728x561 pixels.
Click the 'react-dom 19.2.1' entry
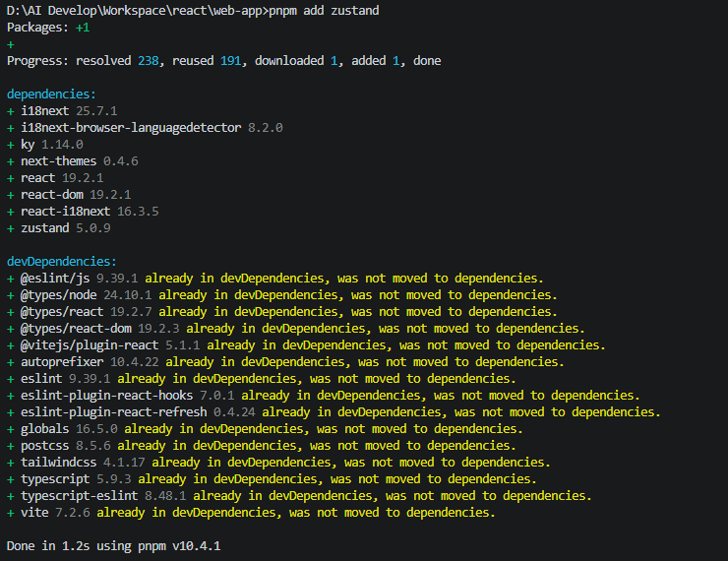pyautogui.click(x=69, y=195)
